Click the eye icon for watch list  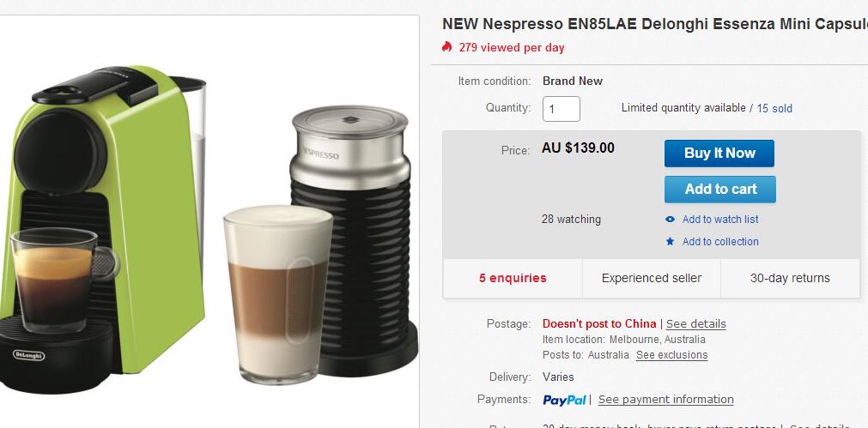pos(670,220)
